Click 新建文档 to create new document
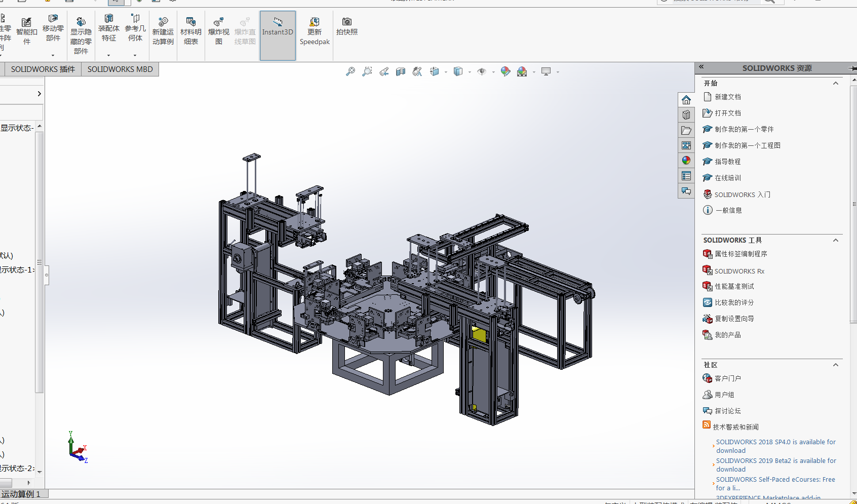 tap(727, 97)
